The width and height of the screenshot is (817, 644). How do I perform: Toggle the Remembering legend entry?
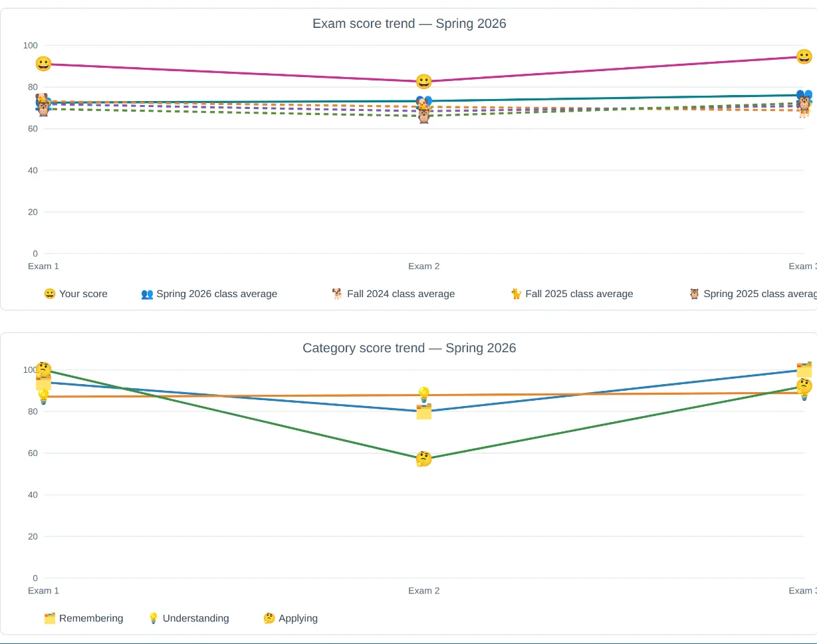[x=83, y=618]
